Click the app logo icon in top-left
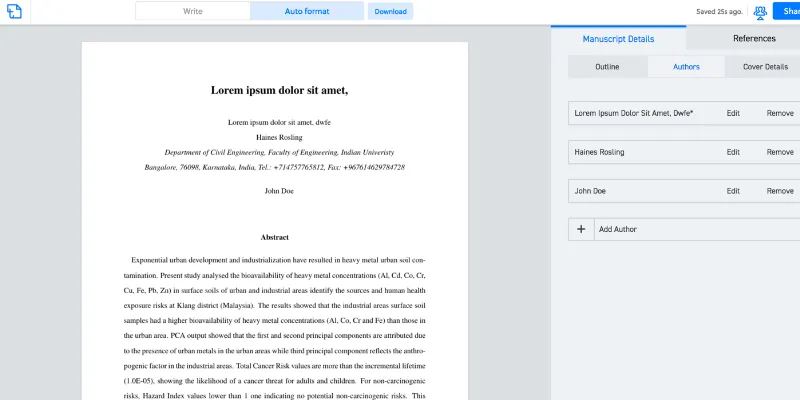The image size is (800, 400). click(14, 12)
